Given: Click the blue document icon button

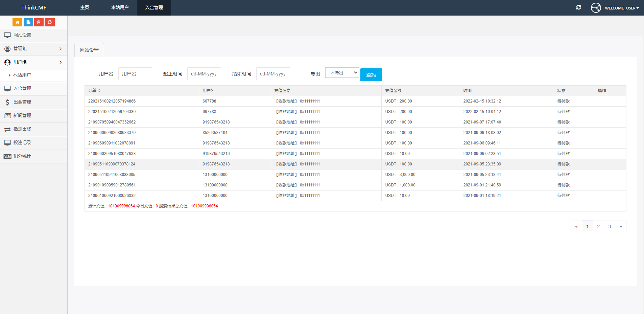Looking at the screenshot, I should pyautogui.click(x=28, y=22).
